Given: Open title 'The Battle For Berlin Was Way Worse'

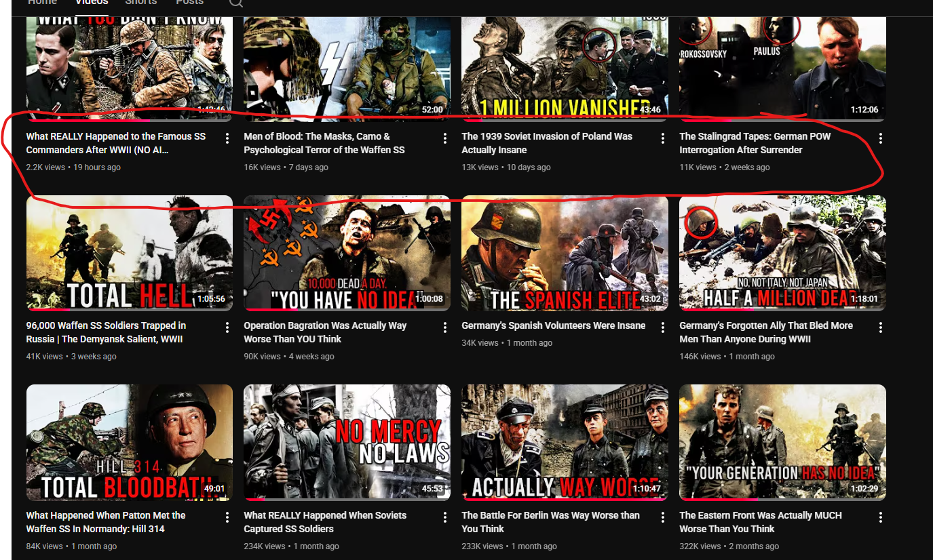Looking at the screenshot, I should [x=551, y=522].
